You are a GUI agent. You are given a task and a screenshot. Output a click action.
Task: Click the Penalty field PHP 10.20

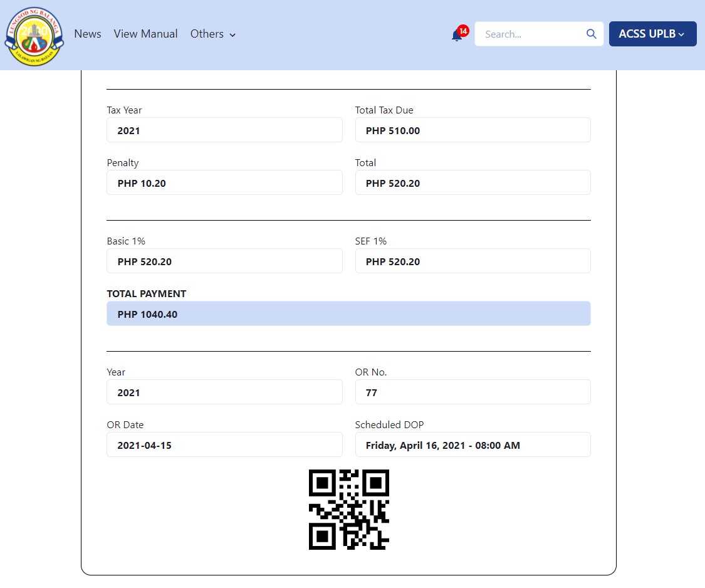point(224,183)
